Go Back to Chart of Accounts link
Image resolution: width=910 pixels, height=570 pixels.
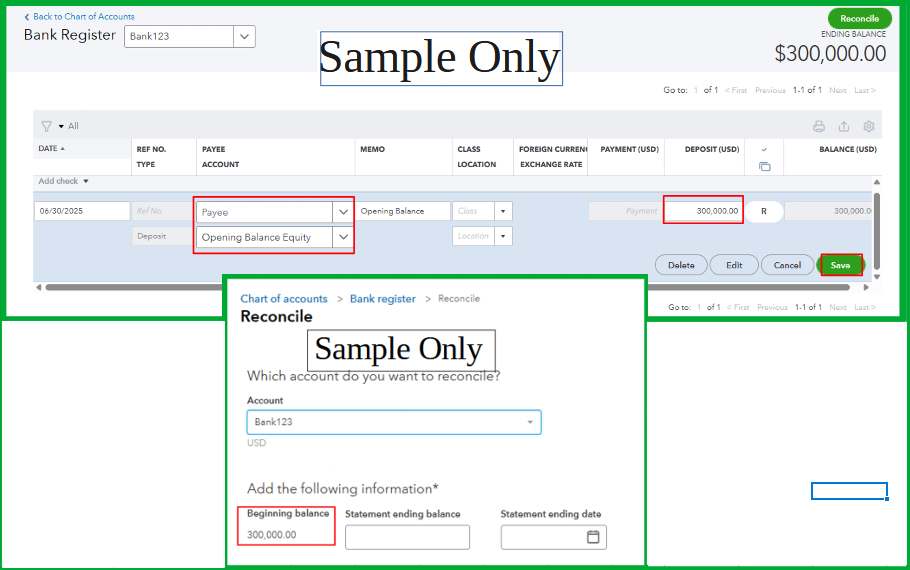tap(84, 17)
